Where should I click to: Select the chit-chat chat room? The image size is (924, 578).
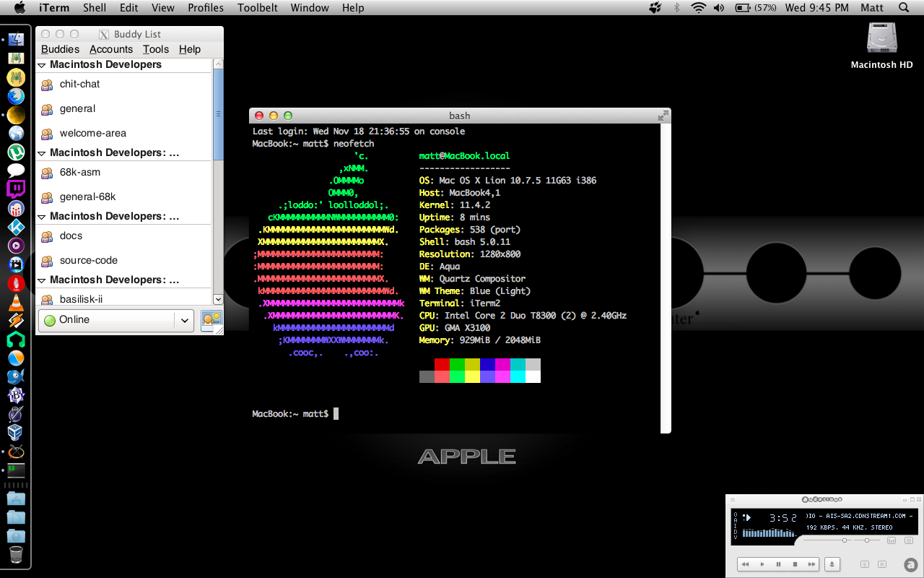pos(79,84)
